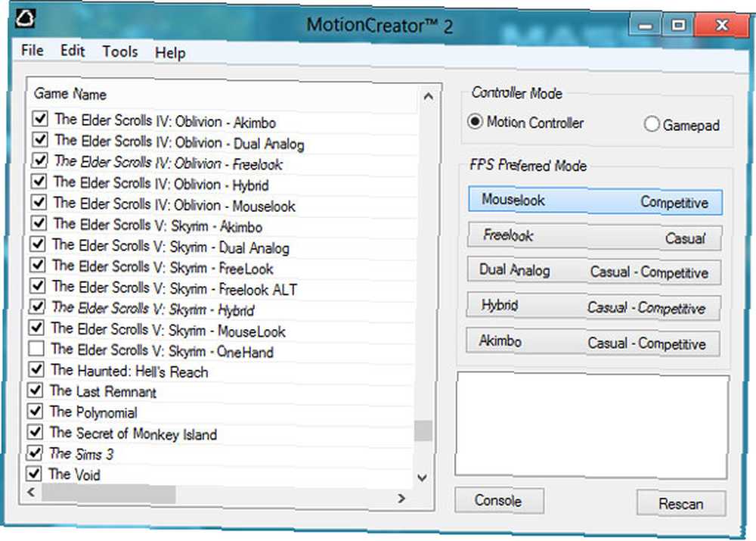This screenshot has width=756, height=541.
Task: Click the game list scroll up arrow
Action: (x=428, y=97)
